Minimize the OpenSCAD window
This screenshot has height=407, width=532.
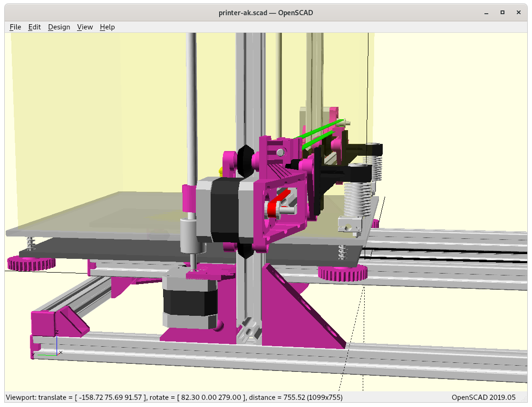pyautogui.click(x=486, y=13)
